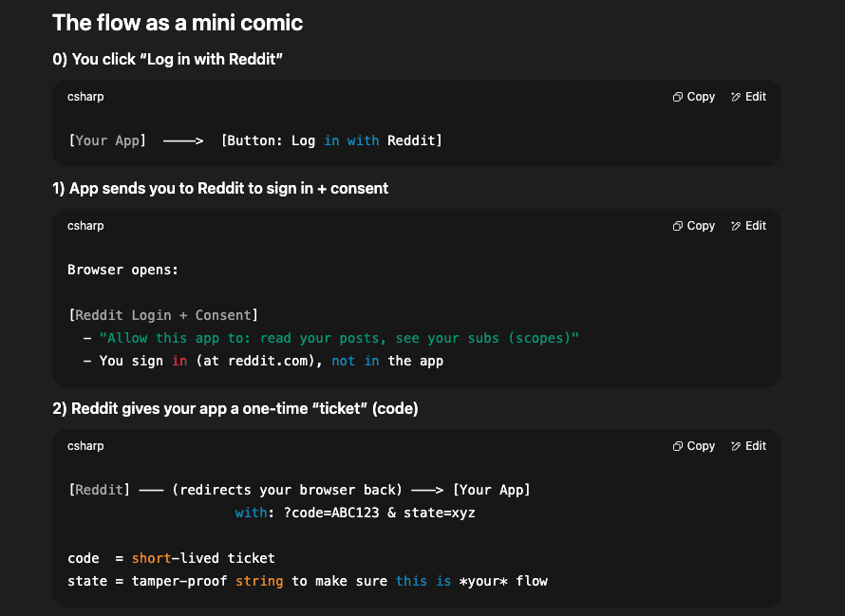845x616 pixels.
Task: Click the '[Button: Log in with Reddit]' code text
Action: point(331,140)
